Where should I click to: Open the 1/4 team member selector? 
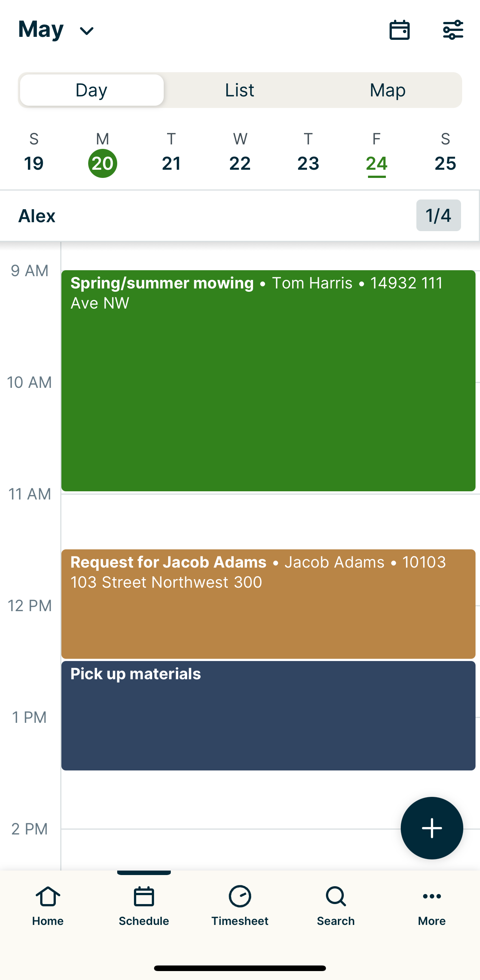click(438, 216)
